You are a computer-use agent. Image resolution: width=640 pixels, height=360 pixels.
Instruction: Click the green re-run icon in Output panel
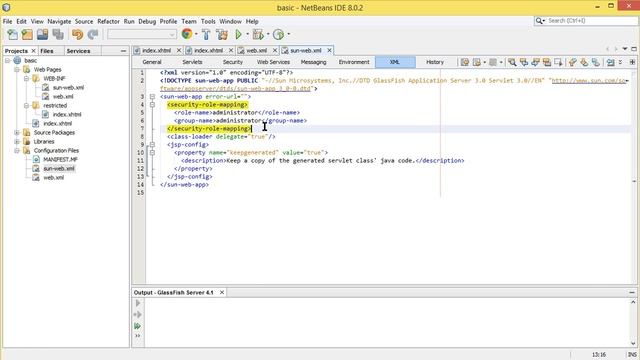point(138,326)
